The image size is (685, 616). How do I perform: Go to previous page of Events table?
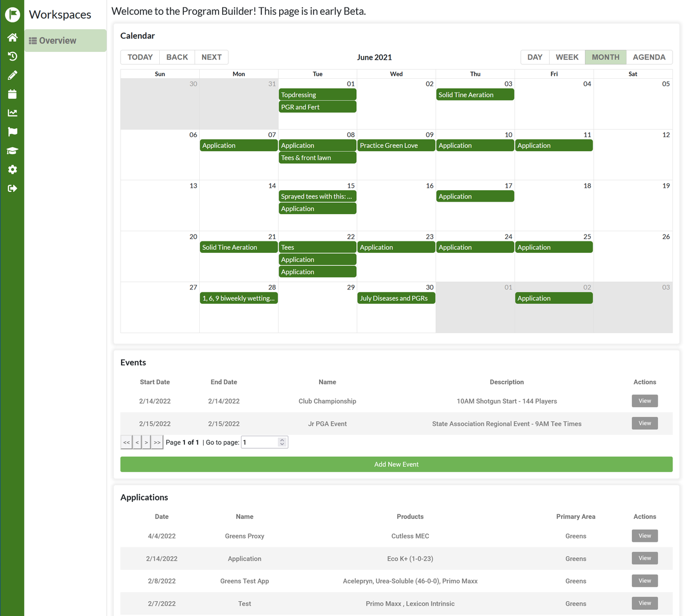point(137,442)
